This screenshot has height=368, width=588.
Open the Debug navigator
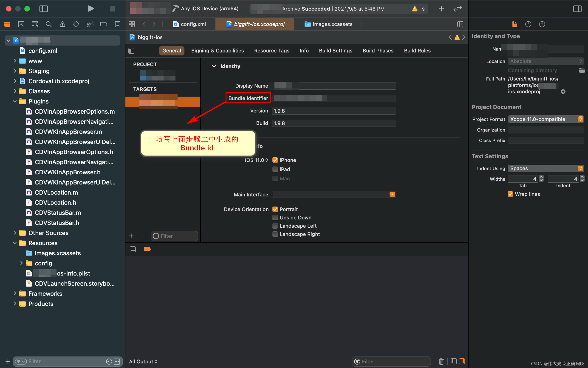click(x=90, y=24)
